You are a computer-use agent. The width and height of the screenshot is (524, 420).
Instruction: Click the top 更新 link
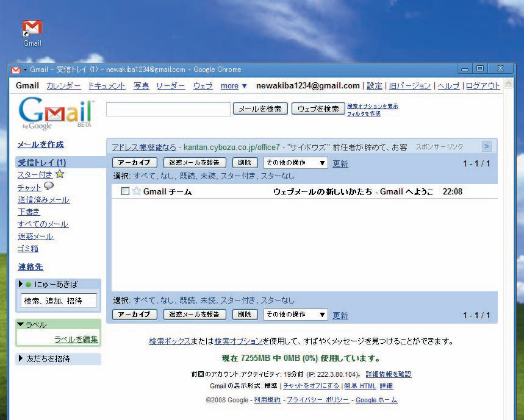[340, 163]
